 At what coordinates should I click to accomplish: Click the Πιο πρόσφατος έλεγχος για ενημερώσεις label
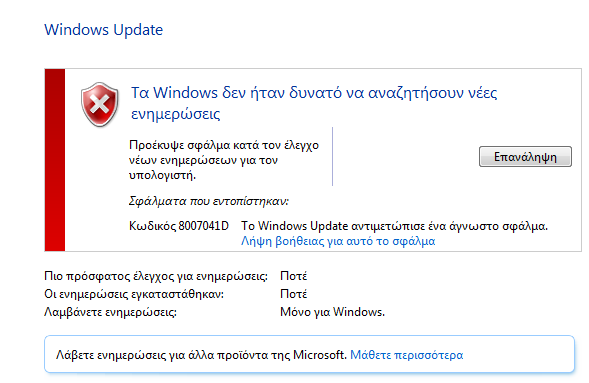156,276
